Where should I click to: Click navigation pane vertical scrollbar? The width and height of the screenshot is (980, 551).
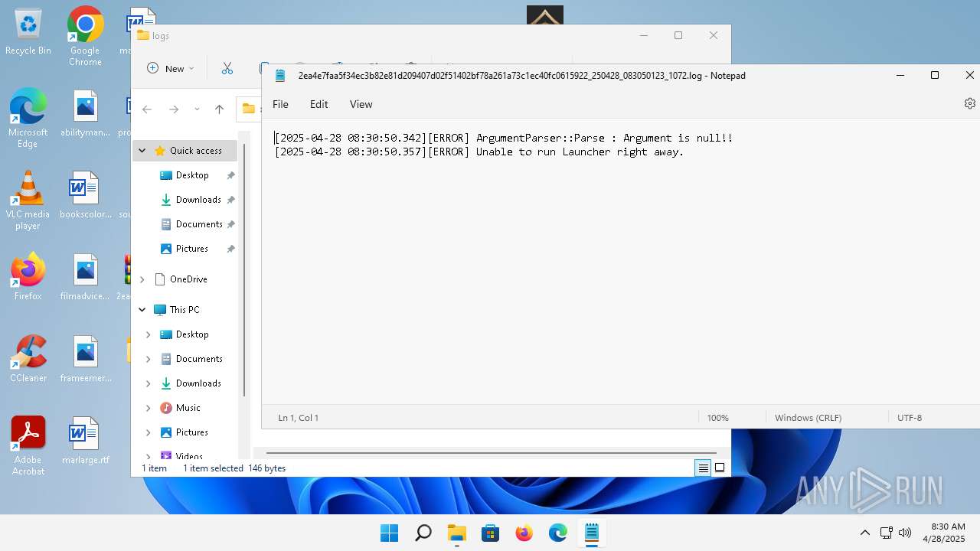coord(244,269)
